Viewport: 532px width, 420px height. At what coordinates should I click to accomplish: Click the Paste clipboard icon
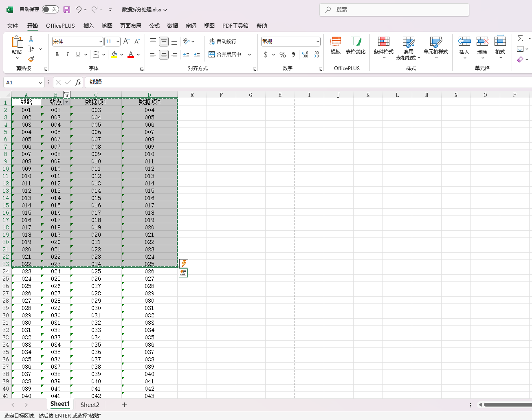17,42
